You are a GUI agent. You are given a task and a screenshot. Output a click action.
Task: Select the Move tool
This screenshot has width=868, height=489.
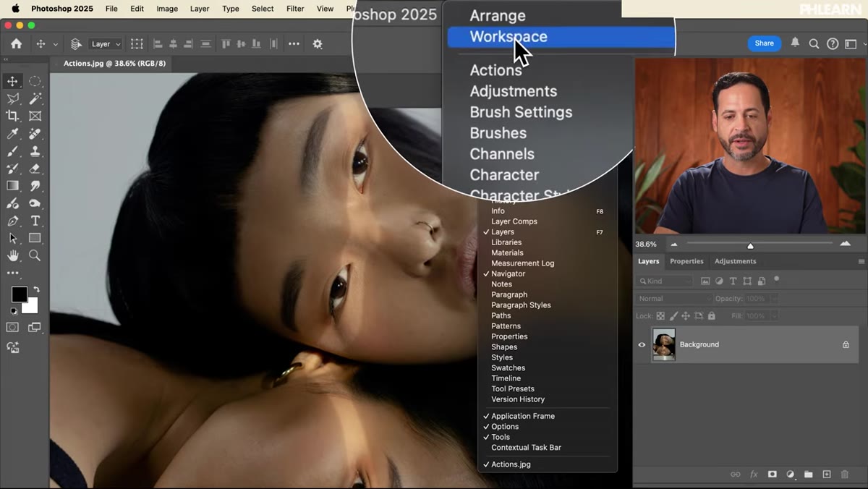coord(12,81)
